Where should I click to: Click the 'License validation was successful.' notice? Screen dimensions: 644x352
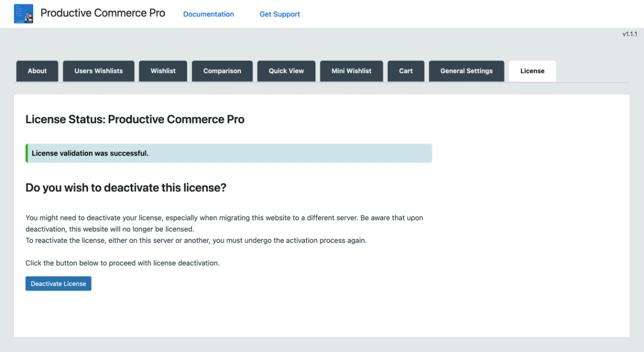coord(229,153)
